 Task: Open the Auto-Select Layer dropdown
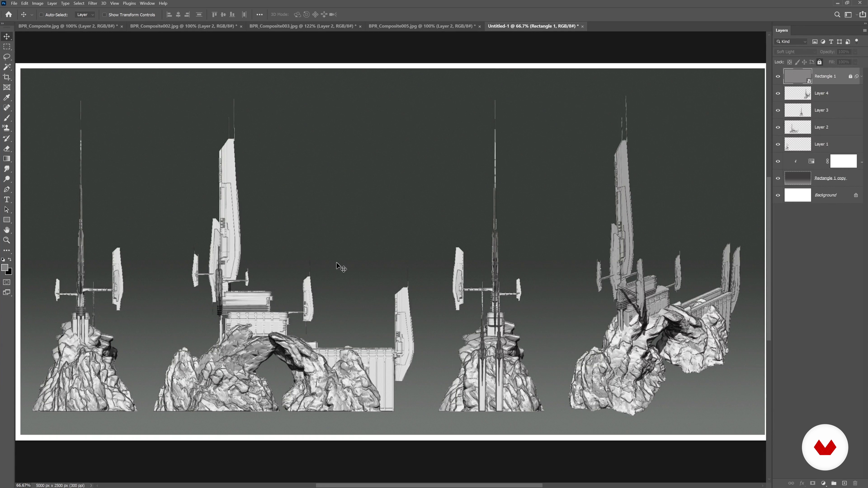click(85, 15)
